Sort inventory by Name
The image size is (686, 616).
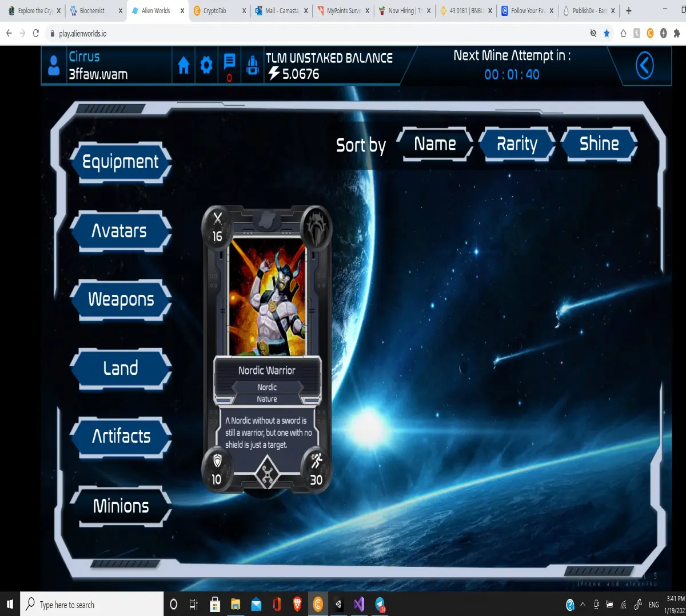point(435,144)
